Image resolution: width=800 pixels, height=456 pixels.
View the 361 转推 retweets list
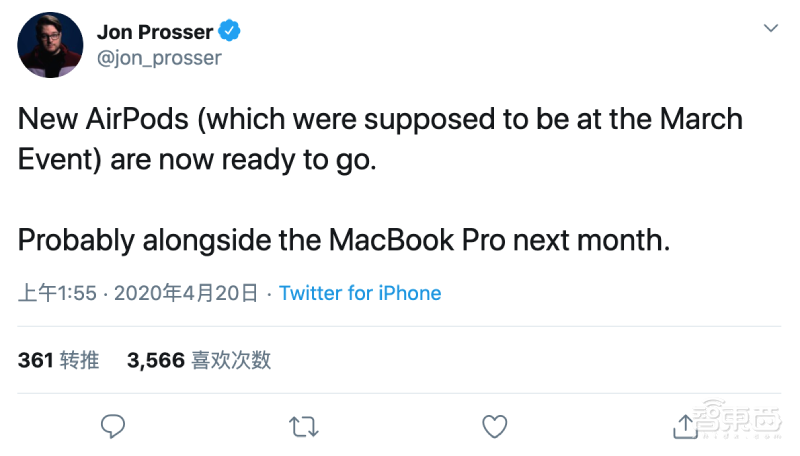click(58, 360)
